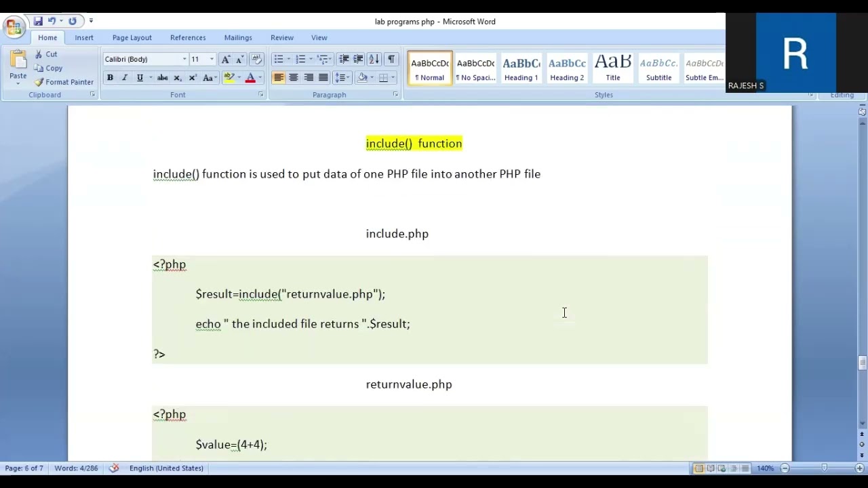
Task: Open the numbering list dropdown
Action: 311,60
